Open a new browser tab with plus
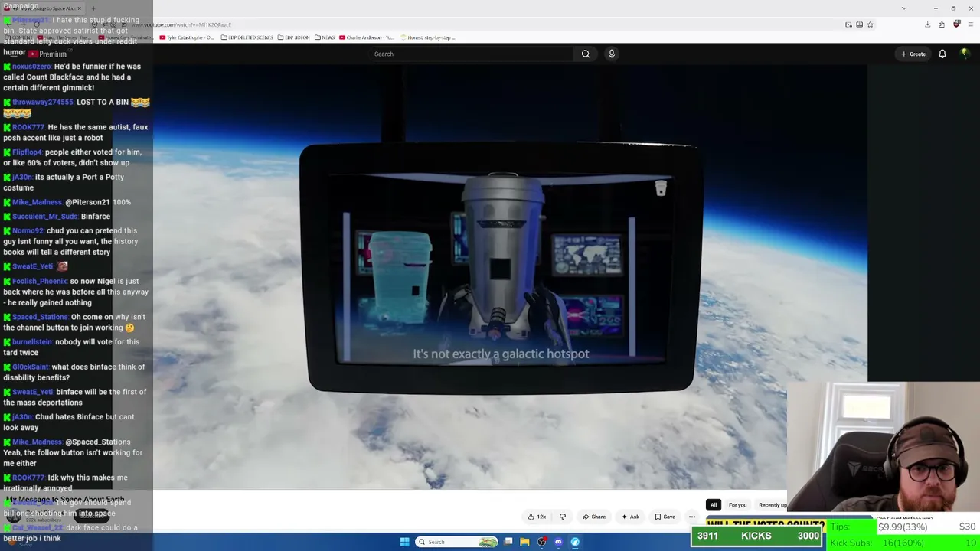Viewport: 980px width, 551px height. 93,8
